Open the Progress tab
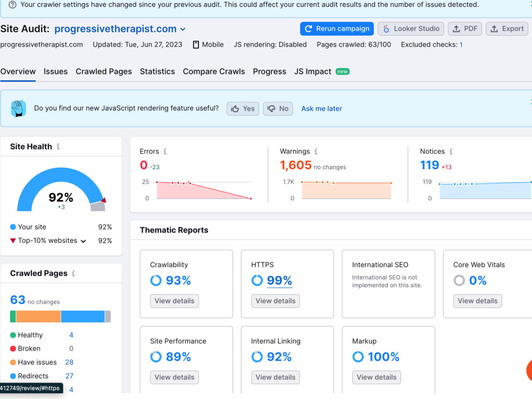 (269, 72)
